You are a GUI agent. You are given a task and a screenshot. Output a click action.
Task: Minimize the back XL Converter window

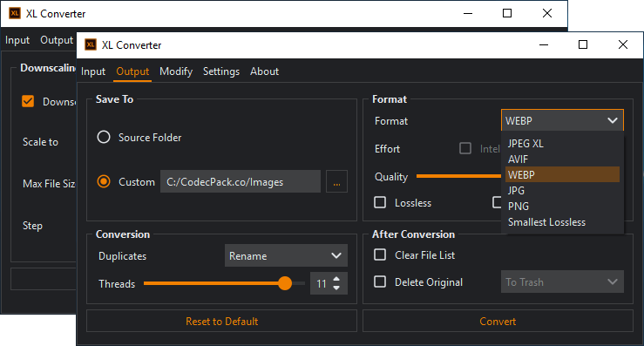click(468, 13)
